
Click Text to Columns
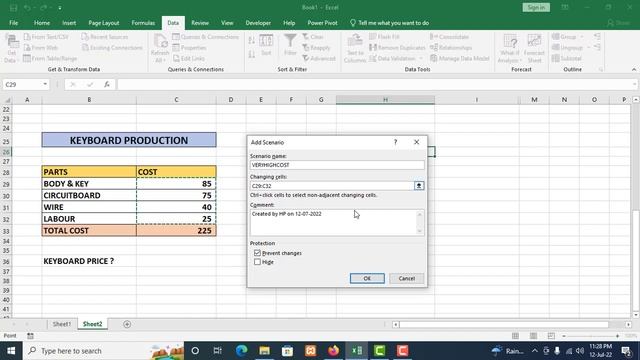pyautogui.click(x=355, y=49)
